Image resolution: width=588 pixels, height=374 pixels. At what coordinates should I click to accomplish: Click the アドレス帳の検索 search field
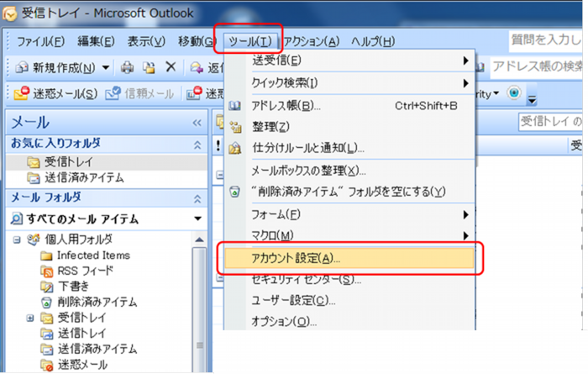pos(537,66)
